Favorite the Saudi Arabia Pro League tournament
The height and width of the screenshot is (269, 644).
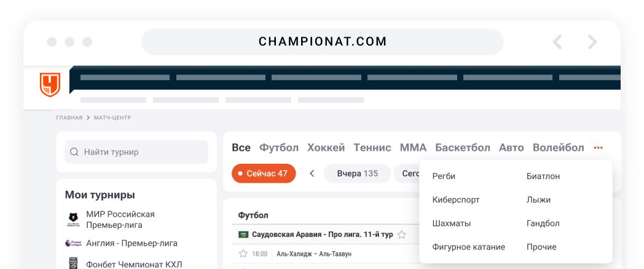click(402, 235)
